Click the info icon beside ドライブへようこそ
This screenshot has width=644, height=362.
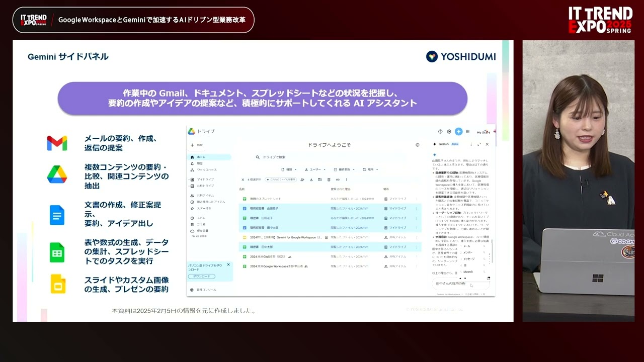417,145
